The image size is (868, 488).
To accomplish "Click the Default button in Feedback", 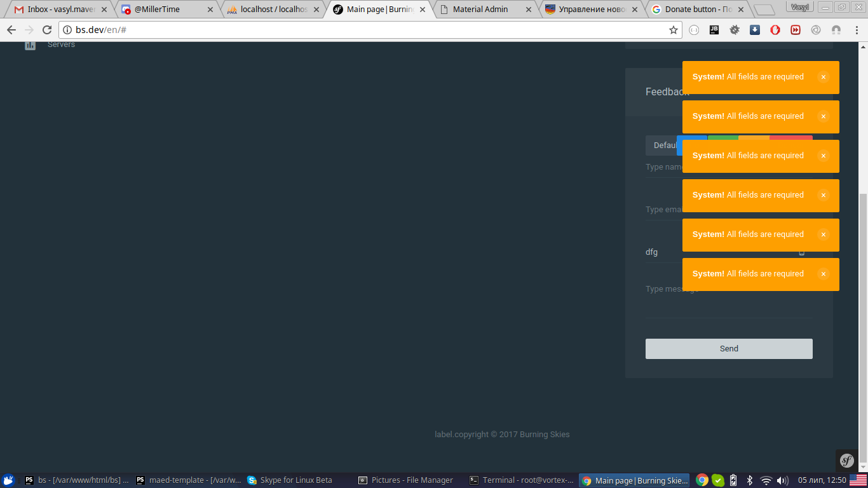I will tap(661, 146).
